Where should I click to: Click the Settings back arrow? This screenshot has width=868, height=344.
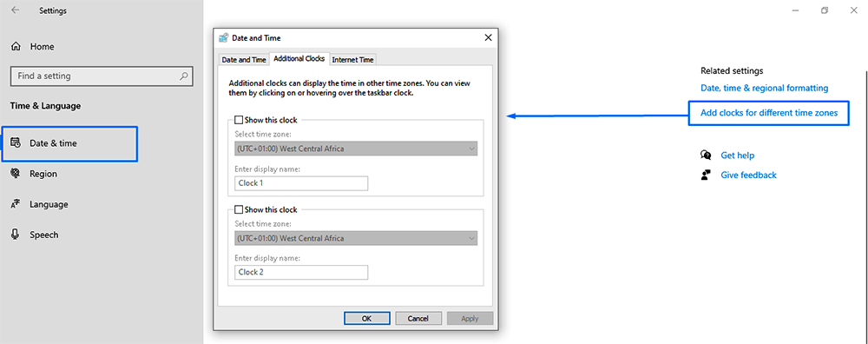[x=15, y=10]
